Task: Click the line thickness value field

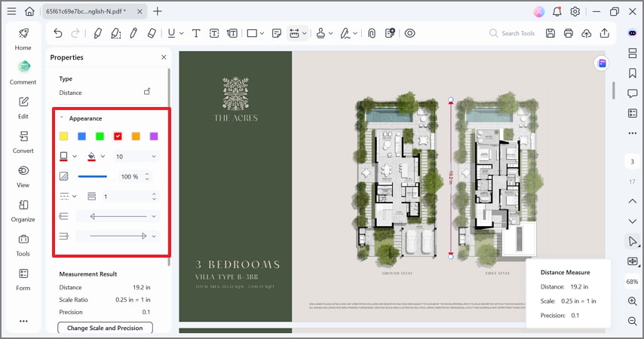Action: pos(130,197)
